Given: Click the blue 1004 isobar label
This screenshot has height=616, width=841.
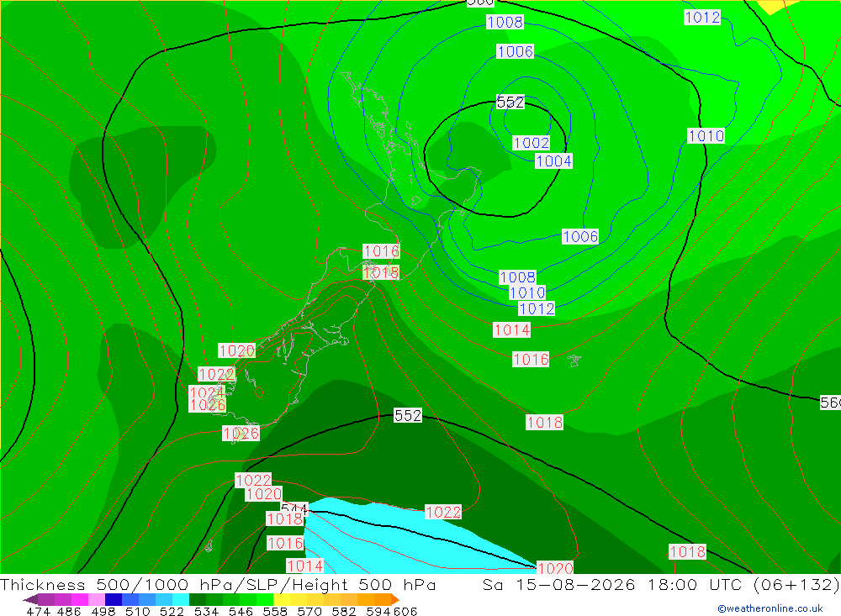Looking at the screenshot, I should click(553, 161).
